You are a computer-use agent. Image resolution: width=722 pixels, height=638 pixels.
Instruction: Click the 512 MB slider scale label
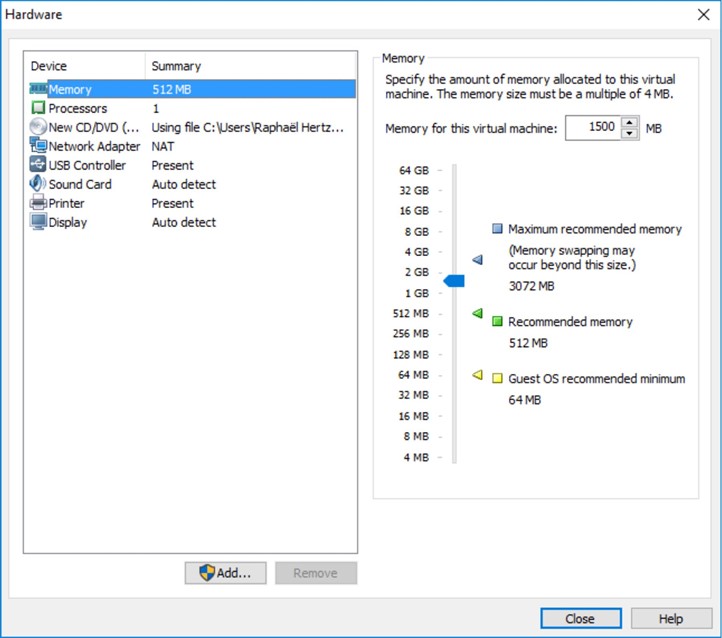coord(411,313)
